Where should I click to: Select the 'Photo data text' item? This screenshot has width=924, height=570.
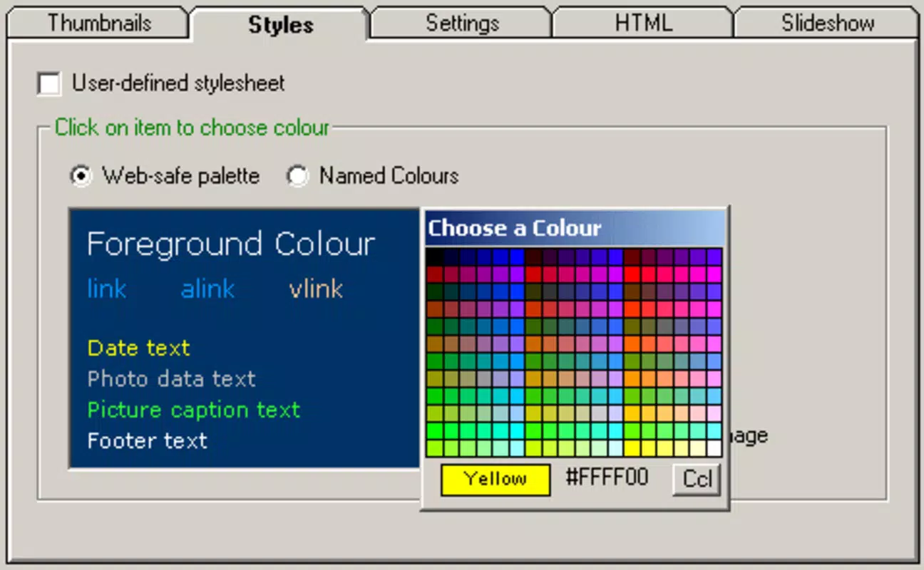click(171, 378)
